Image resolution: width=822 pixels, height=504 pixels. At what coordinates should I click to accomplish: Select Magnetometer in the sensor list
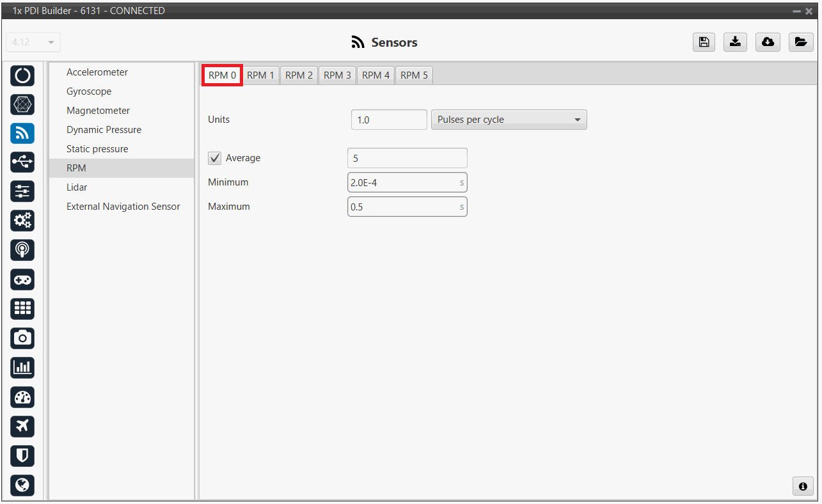[x=98, y=111]
